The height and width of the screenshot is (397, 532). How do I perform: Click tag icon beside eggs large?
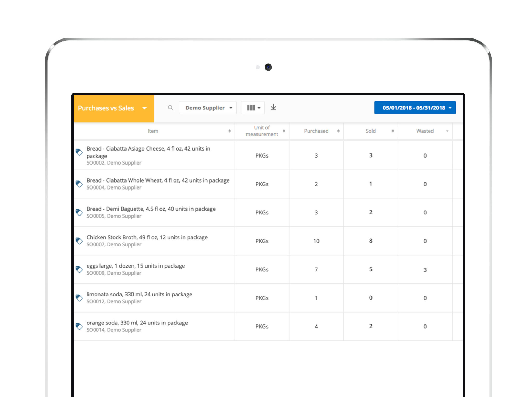(x=79, y=269)
